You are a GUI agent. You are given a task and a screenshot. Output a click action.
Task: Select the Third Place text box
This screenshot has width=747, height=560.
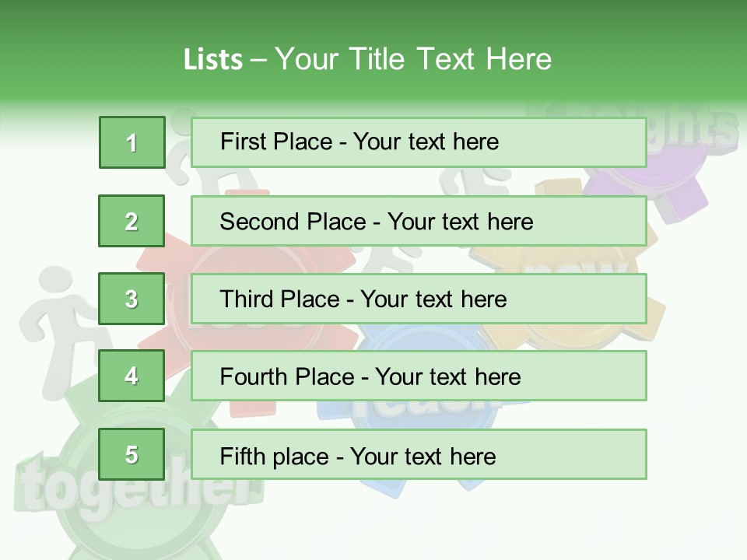(419, 299)
